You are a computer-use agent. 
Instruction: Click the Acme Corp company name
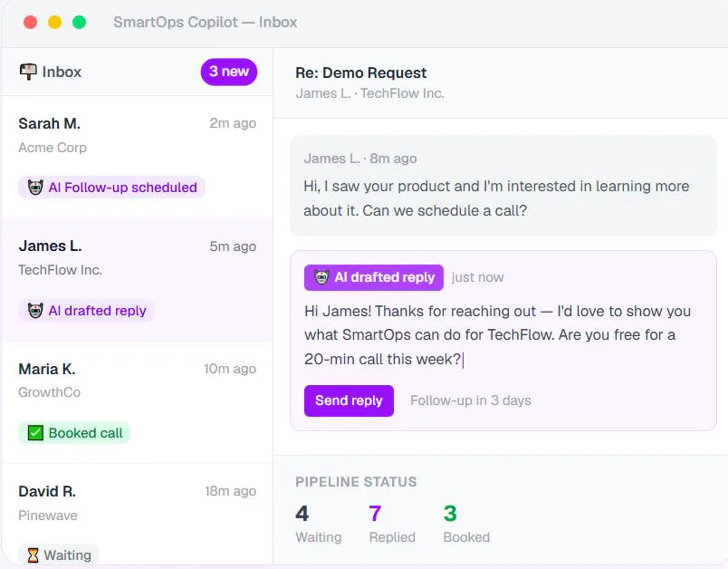pos(53,148)
